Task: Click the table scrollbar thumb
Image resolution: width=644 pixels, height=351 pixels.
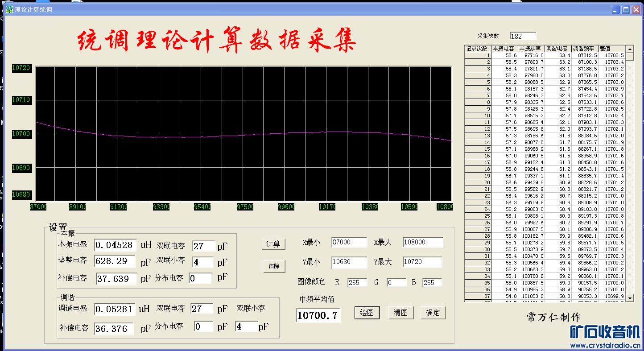Action: point(630,57)
